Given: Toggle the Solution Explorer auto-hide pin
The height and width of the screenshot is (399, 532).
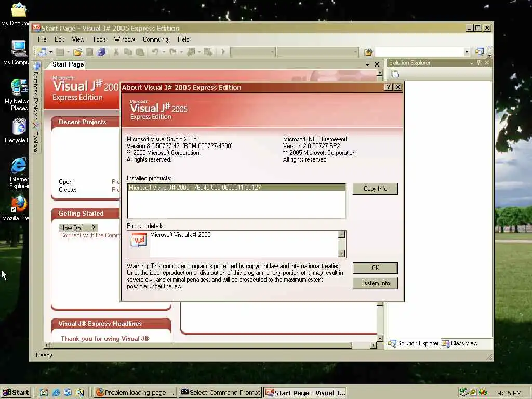Looking at the screenshot, I should pos(478,63).
